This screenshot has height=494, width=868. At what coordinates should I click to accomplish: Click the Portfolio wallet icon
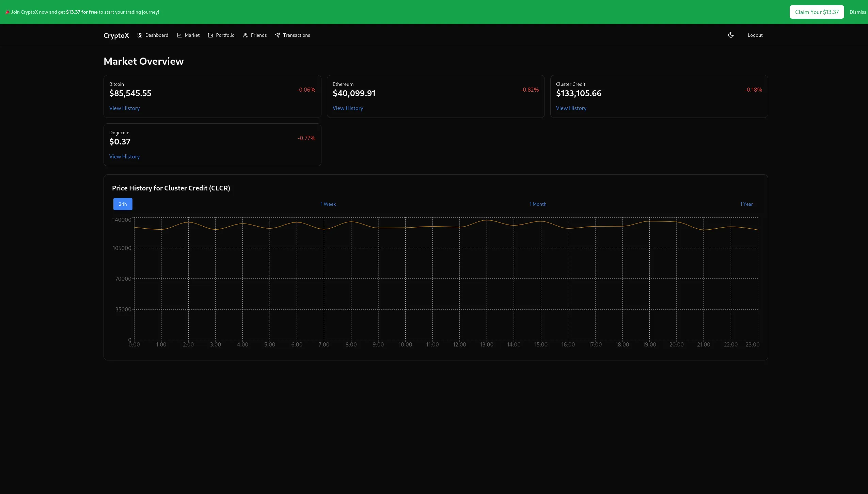coord(210,35)
